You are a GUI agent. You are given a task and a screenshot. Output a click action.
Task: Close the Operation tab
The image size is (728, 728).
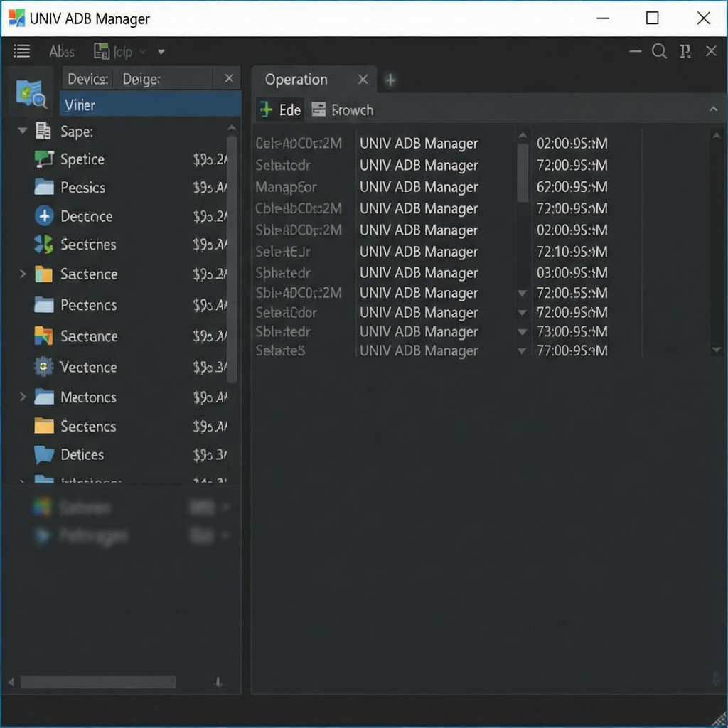pos(363,80)
